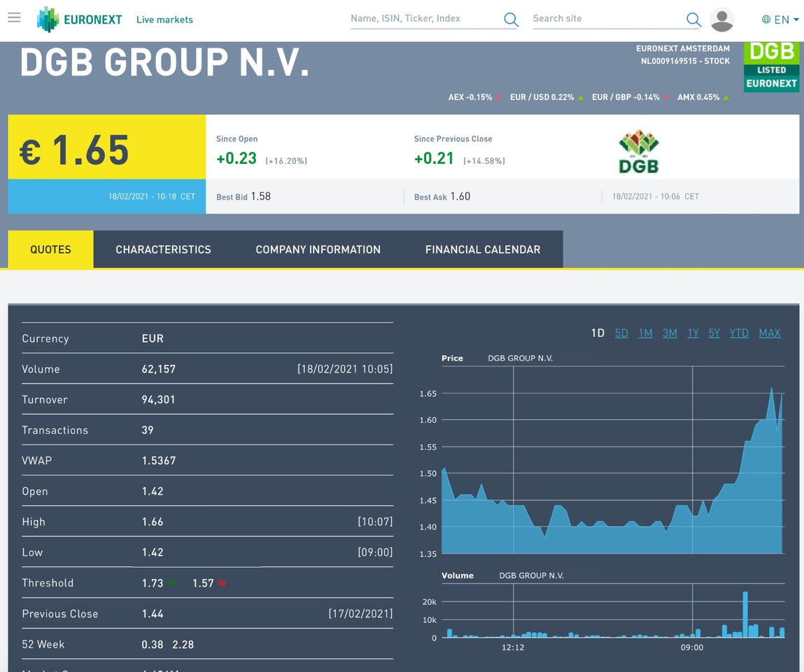Screen dimensions: 804x672
Task: Click the globe language icon
Action: click(x=766, y=20)
